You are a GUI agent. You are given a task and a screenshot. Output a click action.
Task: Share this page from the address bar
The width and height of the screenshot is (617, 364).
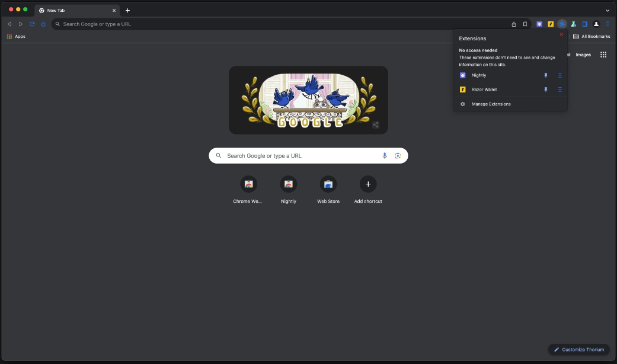[513, 24]
